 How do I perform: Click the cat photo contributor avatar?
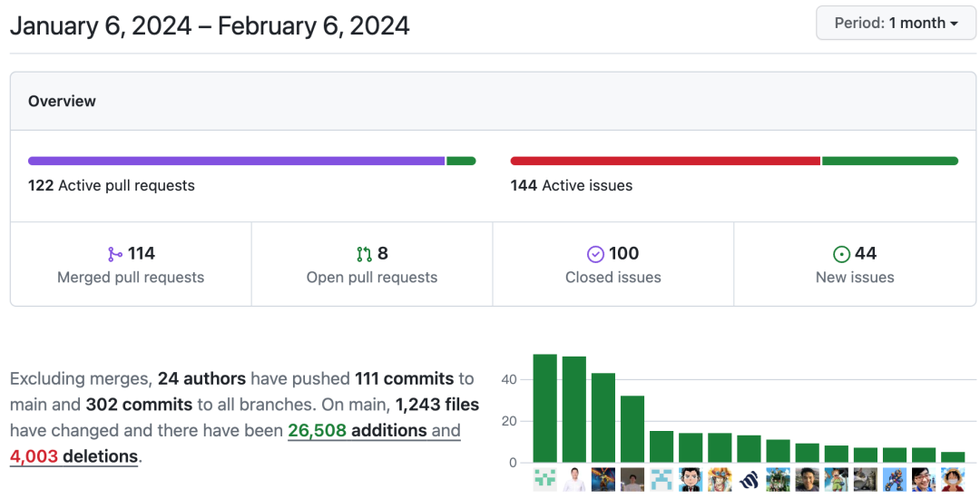[865, 480]
